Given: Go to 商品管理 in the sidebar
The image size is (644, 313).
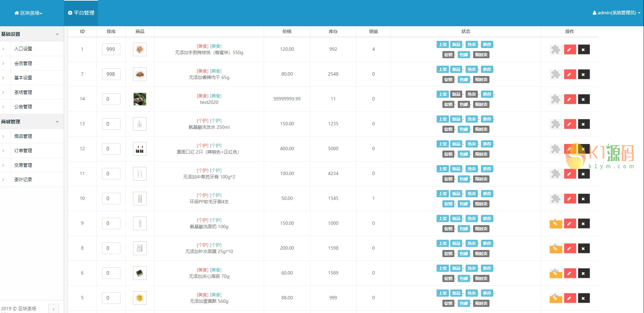Looking at the screenshot, I should 23,136.
